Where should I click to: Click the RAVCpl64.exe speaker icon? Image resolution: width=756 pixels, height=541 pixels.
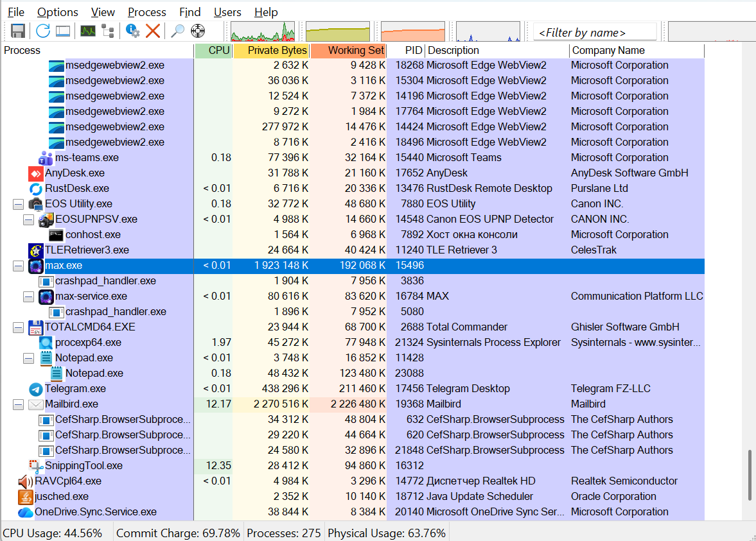(25, 481)
